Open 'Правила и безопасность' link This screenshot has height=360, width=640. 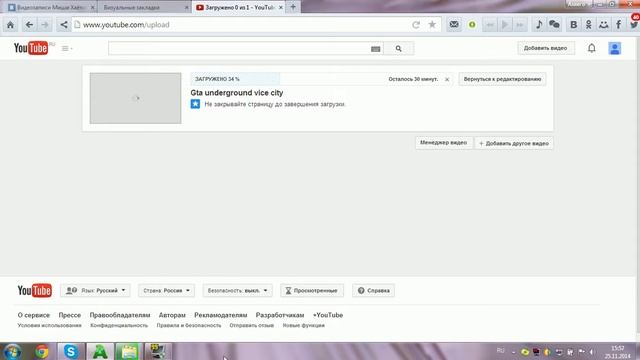[x=189, y=325]
